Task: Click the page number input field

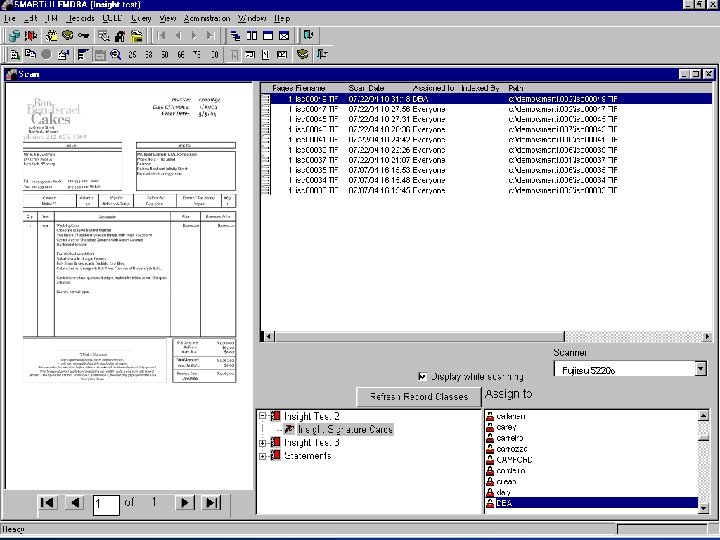Action: 106,505
